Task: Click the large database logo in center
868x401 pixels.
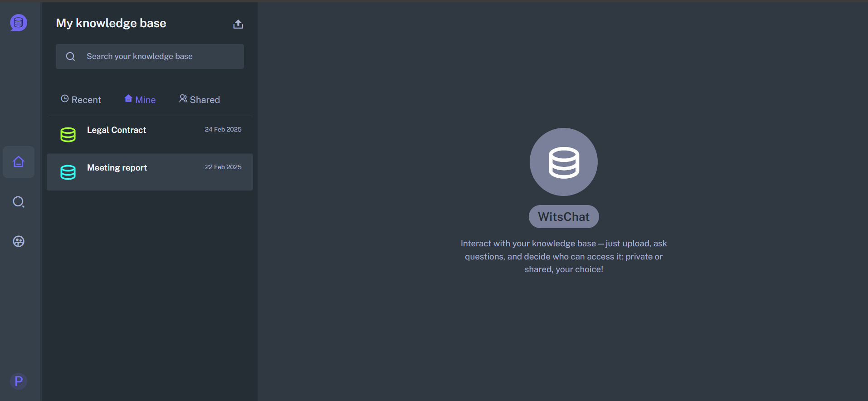Action: tap(564, 162)
